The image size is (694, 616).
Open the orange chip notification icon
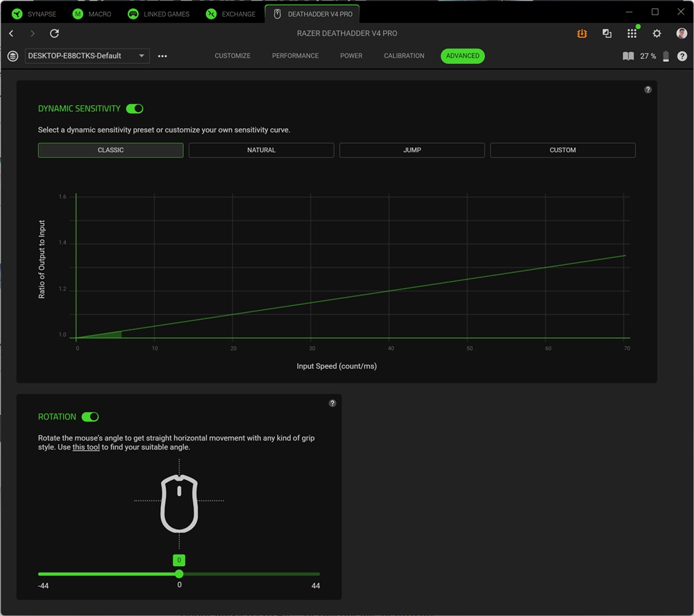click(582, 33)
